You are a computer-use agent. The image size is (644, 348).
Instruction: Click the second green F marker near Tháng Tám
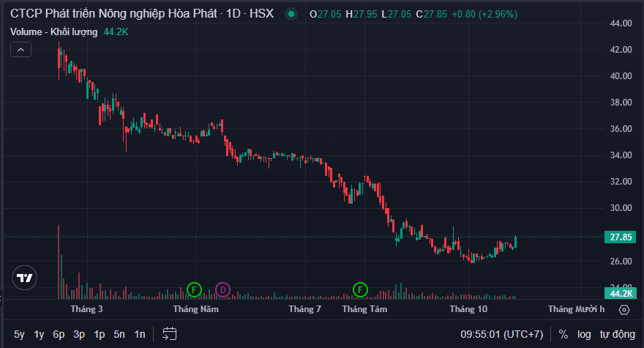pyautogui.click(x=360, y=290)
